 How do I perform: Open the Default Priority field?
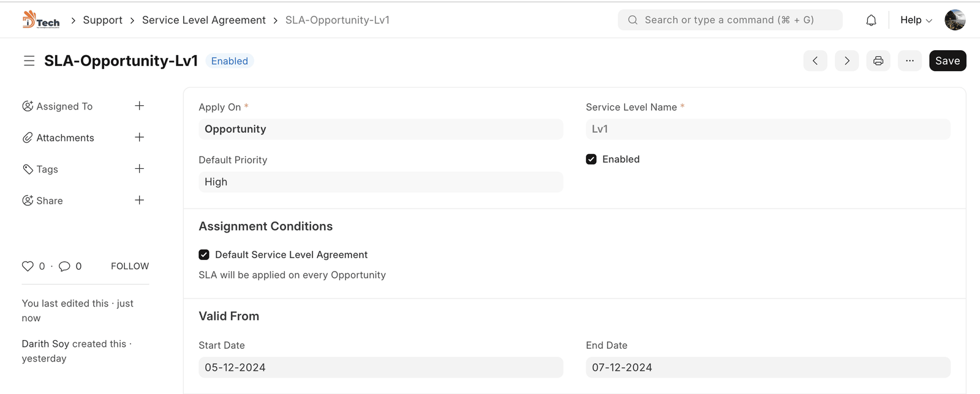click(380, 182)
